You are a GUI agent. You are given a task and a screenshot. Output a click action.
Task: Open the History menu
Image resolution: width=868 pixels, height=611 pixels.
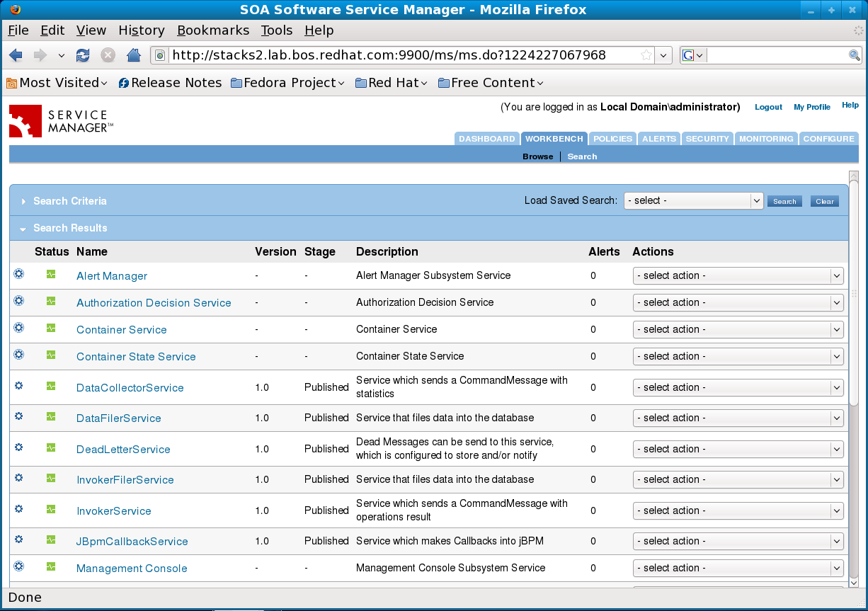point(142,30)
